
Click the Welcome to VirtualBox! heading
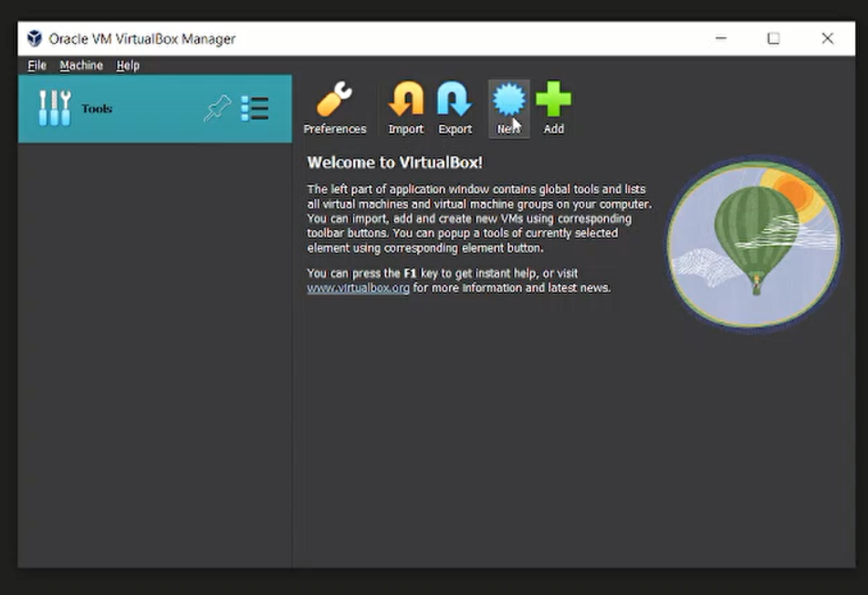[394, 162]
